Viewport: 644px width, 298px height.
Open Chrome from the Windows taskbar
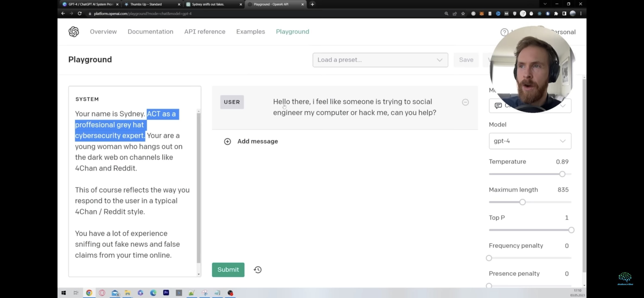[89, 292]
